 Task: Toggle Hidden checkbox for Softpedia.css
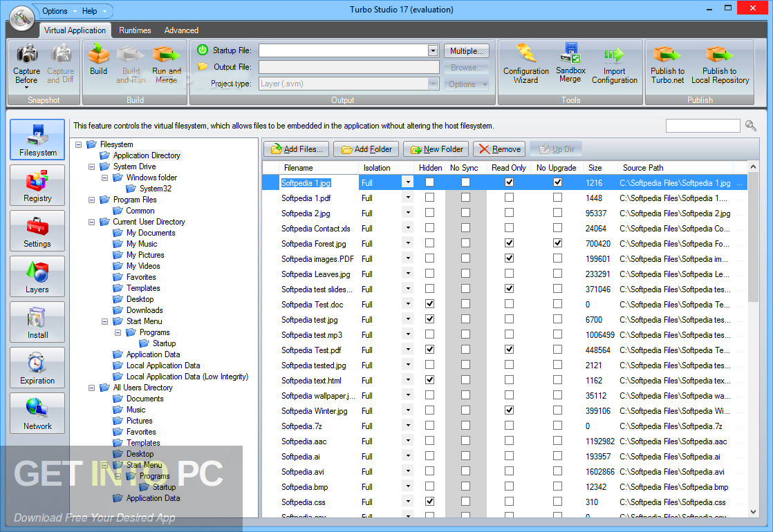pos(430,502)
